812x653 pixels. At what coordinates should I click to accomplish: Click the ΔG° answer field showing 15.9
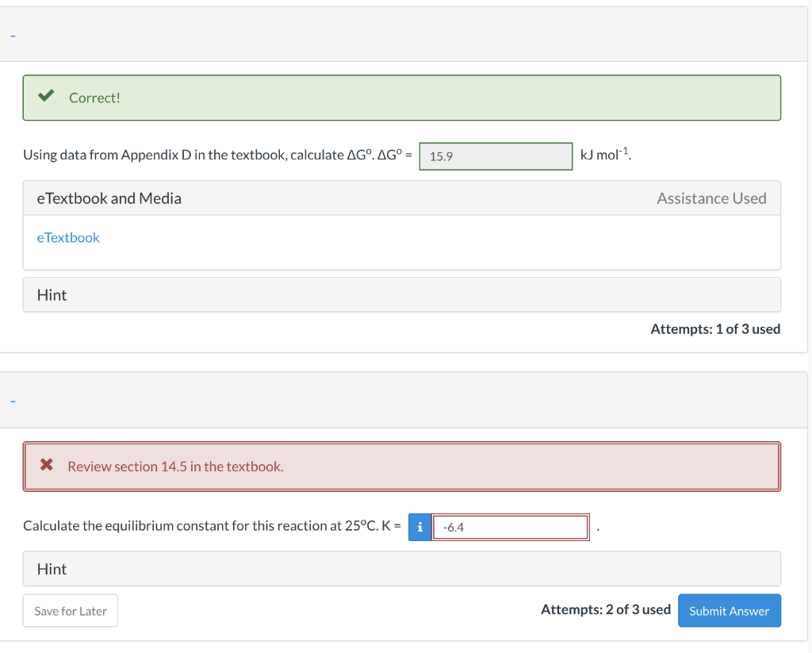(x=496, y=156)
